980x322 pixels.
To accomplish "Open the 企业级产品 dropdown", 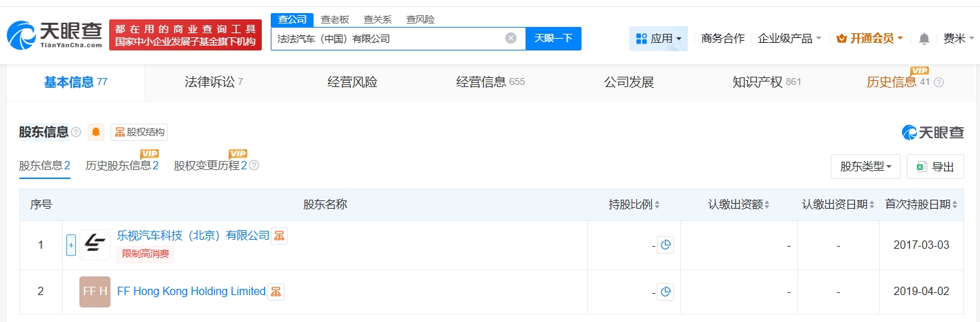I will [789, 39].
